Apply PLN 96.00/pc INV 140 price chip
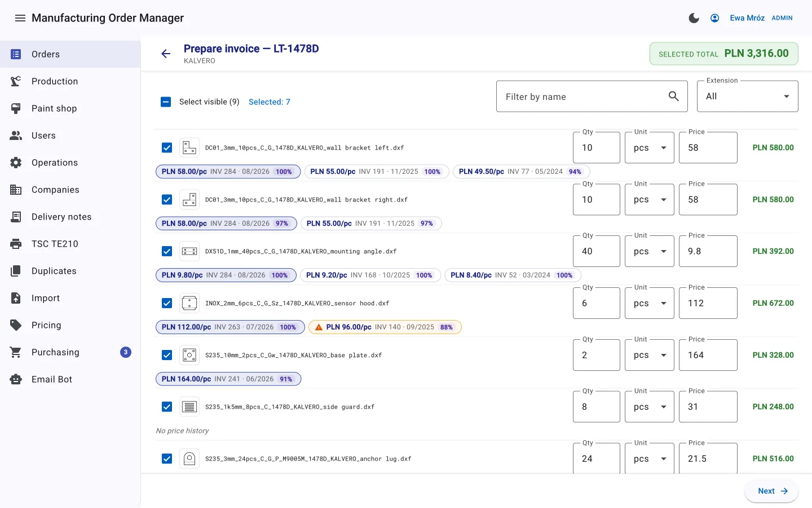The image size is (812, 508). [385, 327]
